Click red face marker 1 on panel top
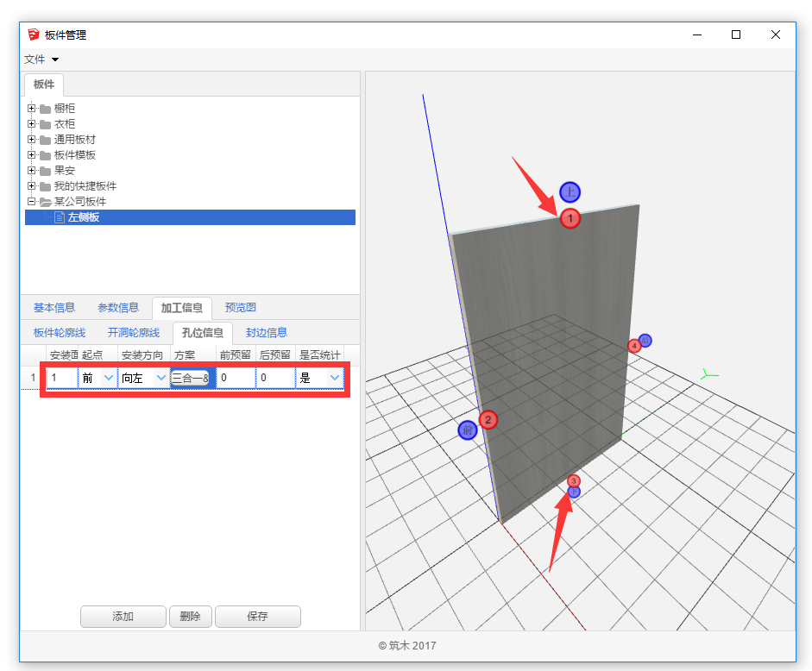The height and width of the screenshot is (671, 812). (570, 218)
